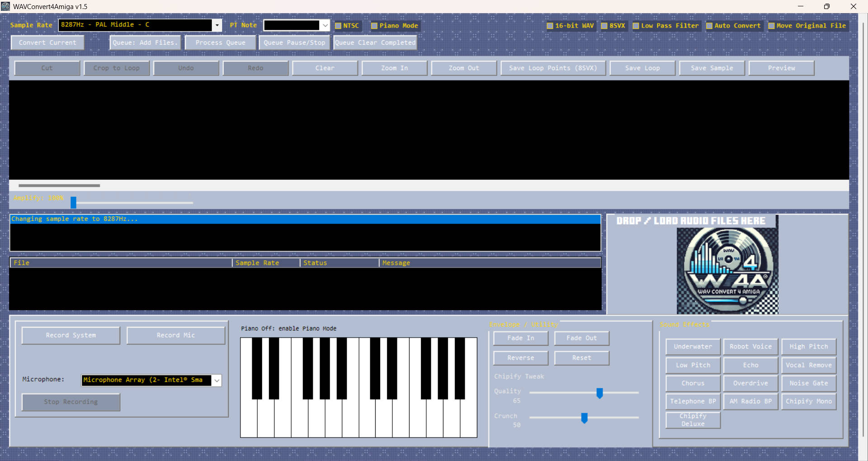Apply the Chipify Deluxe effect
The width and height of the screenshot is (868, 461).
pyautogui.click(x=693, y=420)
